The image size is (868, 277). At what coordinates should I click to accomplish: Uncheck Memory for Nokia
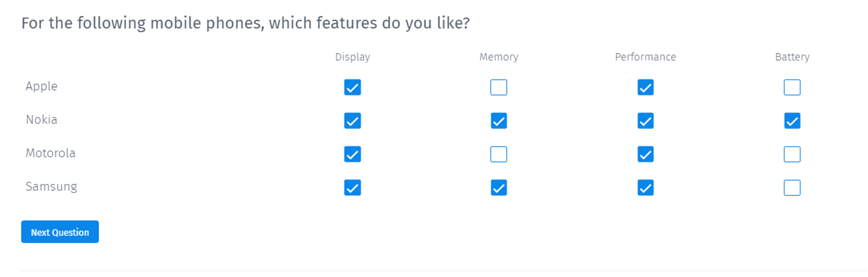[498, 121]
